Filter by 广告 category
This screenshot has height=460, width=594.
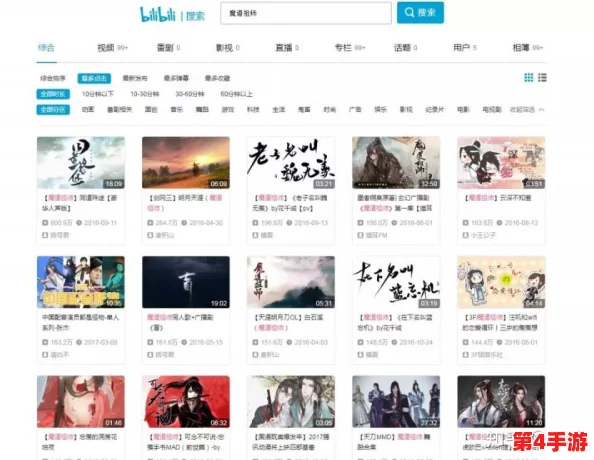click(355, 110)
